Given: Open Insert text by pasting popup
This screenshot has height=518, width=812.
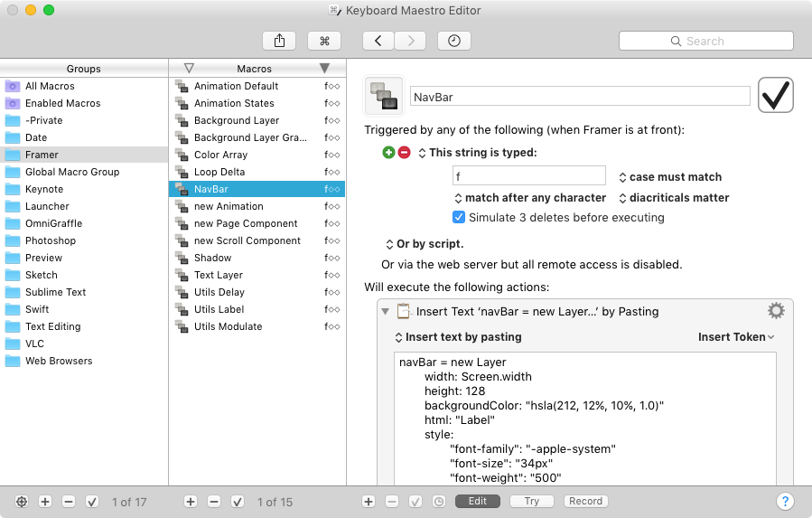Looking at the screenshot, I should (458, 337).
